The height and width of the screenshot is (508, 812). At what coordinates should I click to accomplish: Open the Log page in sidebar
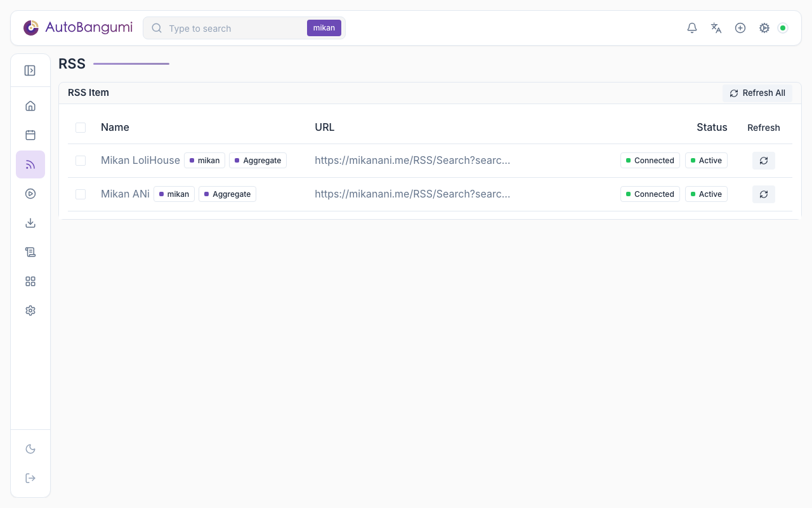tap(30, 252)
